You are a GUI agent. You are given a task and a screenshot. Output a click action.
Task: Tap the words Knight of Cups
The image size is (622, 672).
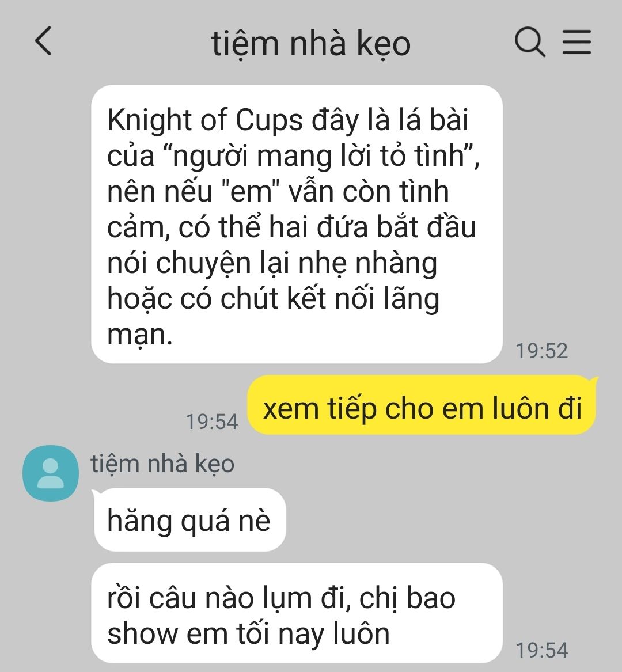pyautogui.click(x=206, y=120)
